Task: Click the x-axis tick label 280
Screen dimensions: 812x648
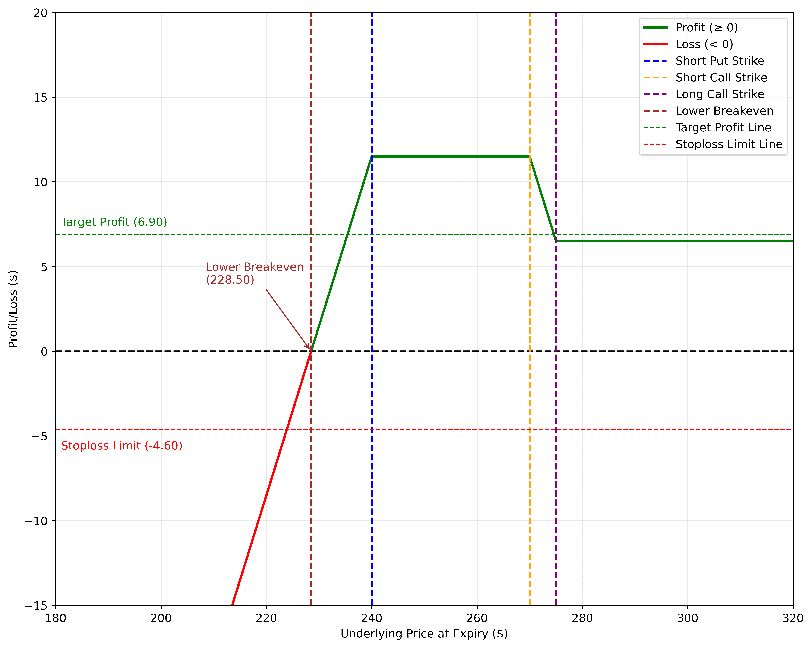Action: click(582, 618)
